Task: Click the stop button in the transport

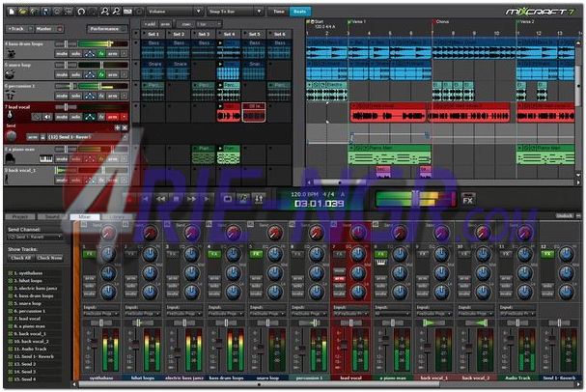Action: (x=176, y=199)
